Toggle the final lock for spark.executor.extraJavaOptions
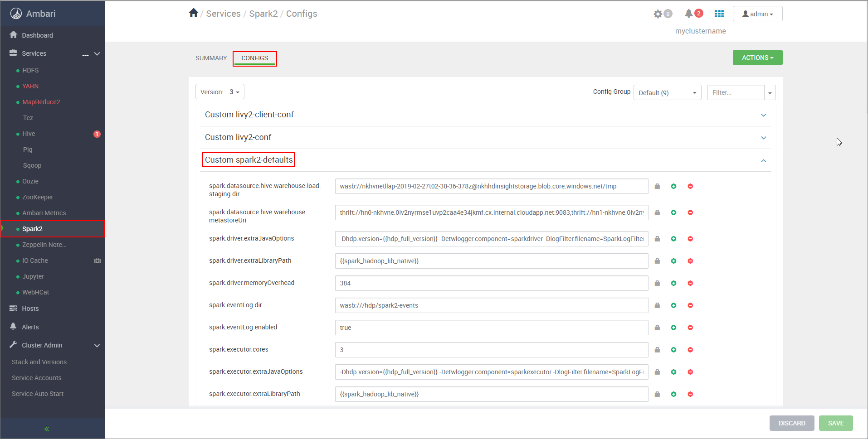Viewport: 868px width, 439px height. click(x=657, y=371)
